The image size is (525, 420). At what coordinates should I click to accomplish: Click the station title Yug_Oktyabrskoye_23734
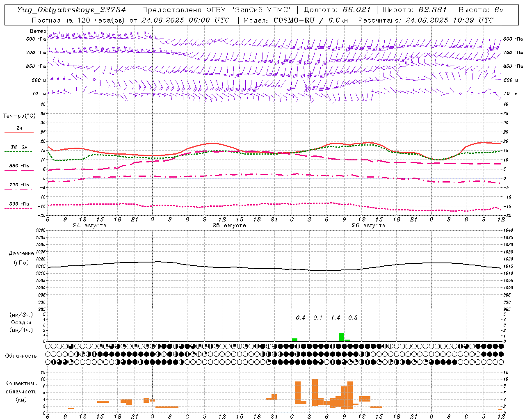(x=71, y=10)
